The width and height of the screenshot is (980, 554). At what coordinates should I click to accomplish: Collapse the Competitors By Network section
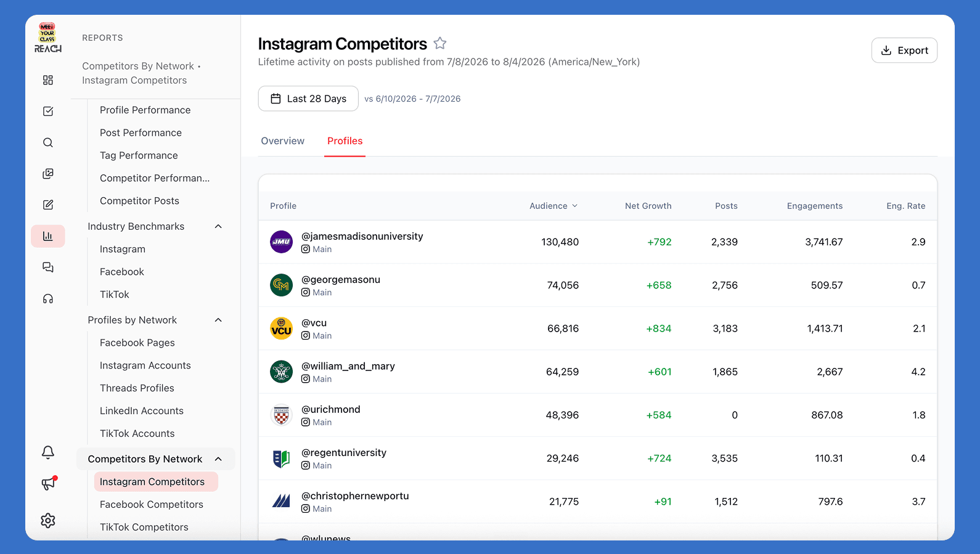pyautogui.click(x=218, y=459)
